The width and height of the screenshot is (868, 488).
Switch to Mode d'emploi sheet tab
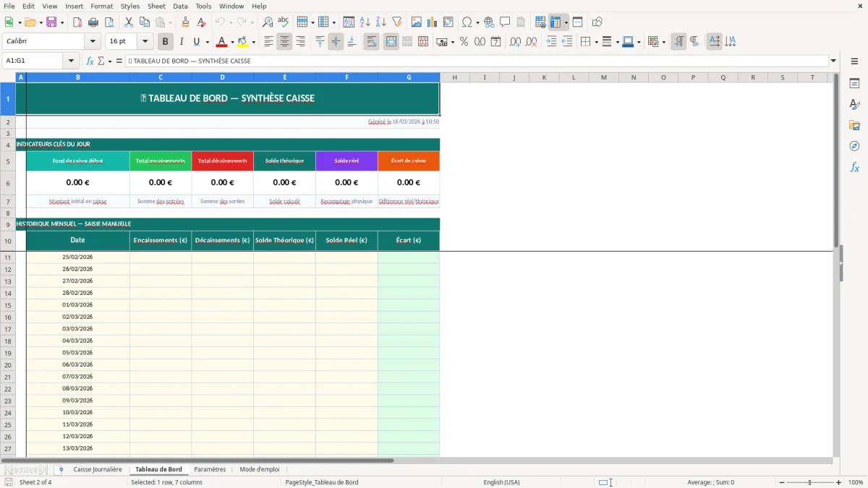259,469
